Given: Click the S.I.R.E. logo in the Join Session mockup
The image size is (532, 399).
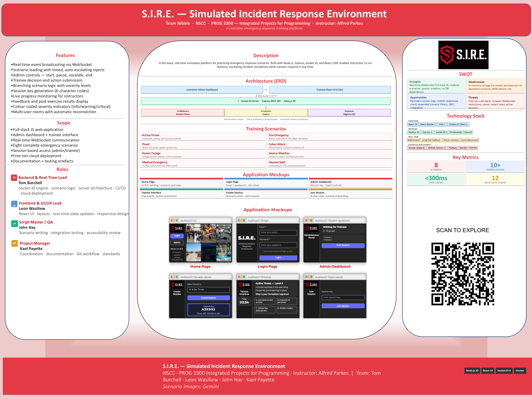Looking at the screenshot, I should 312,285.
